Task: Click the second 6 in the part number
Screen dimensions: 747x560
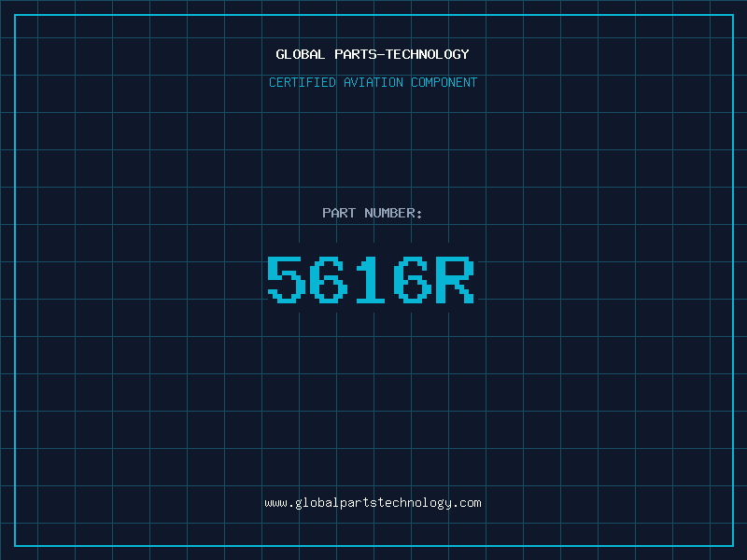Action: (413, 280)
